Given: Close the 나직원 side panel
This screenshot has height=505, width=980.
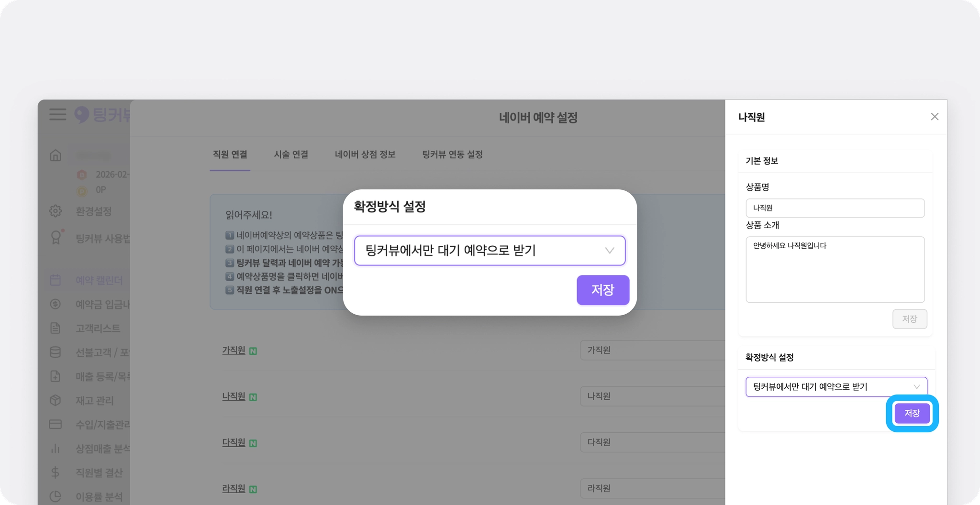Looking at the screenshot, I should tap(935, 117).
